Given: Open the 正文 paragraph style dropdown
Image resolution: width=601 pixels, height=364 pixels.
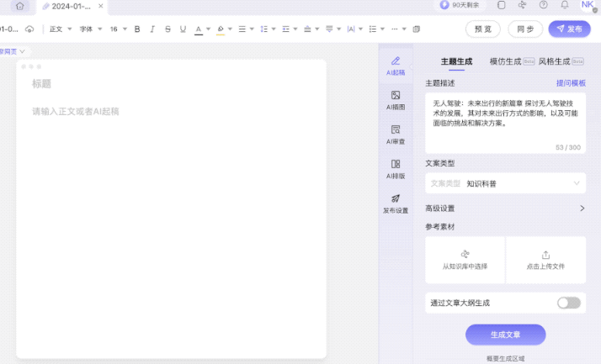Looking at the screenshot, I should 60,29.
